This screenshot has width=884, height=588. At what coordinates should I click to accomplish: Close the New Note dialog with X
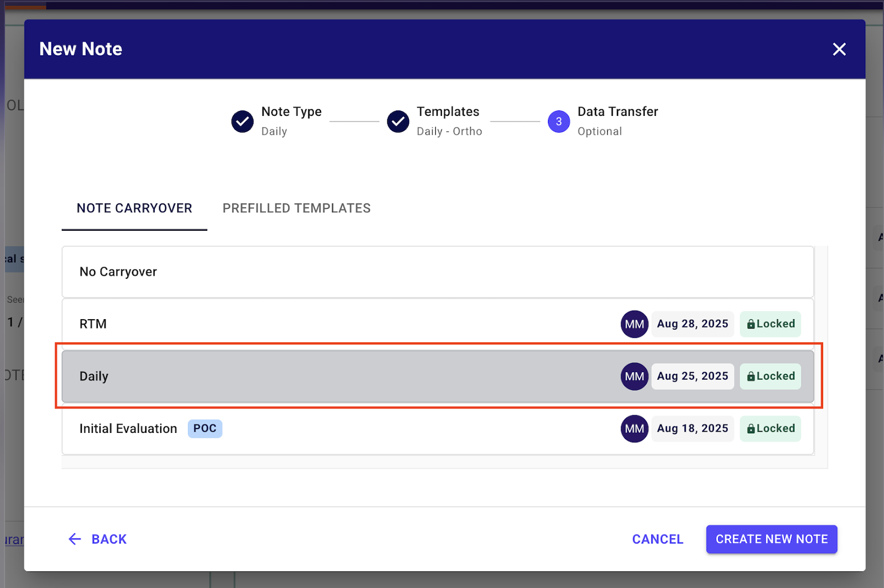[x=839, y=50]
